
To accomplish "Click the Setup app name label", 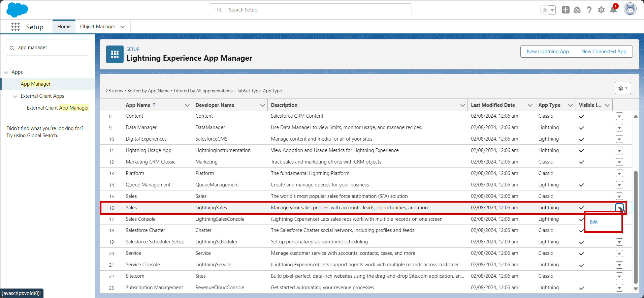I will 35,27.
